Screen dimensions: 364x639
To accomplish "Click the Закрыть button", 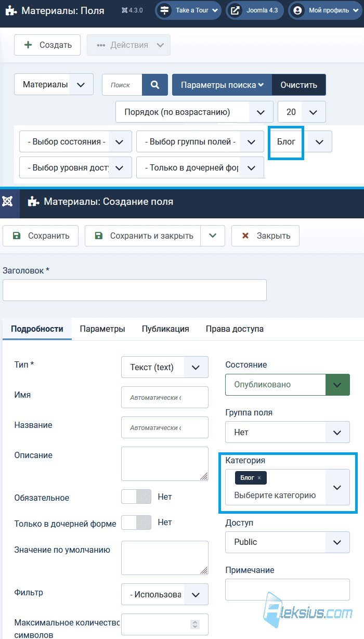I will 265,236.
